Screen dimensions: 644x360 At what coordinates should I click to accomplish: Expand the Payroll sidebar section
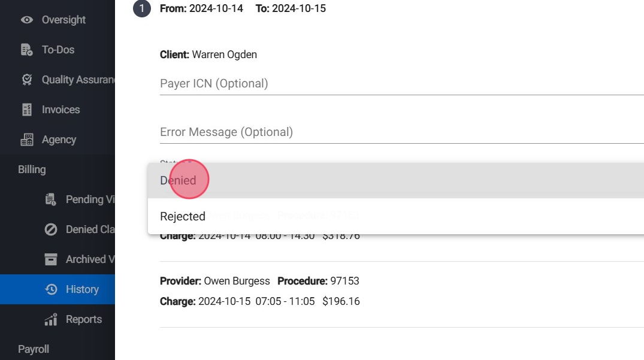coord(34,349)
